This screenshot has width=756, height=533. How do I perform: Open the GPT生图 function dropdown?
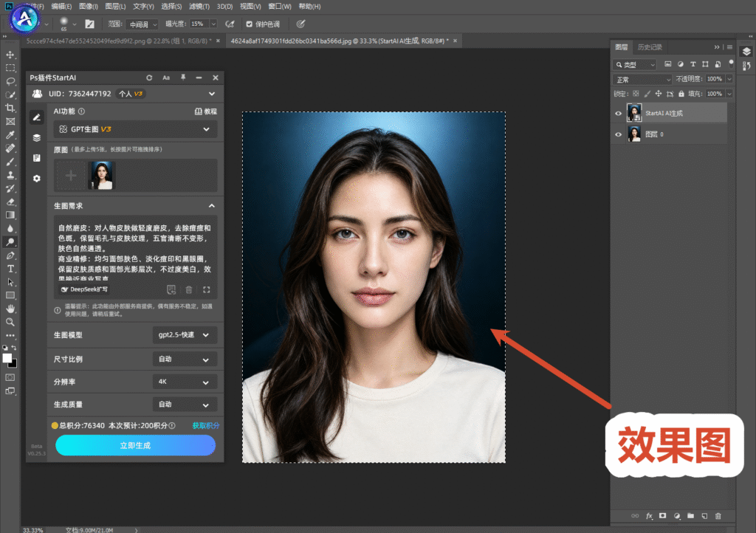pos(135,129)
